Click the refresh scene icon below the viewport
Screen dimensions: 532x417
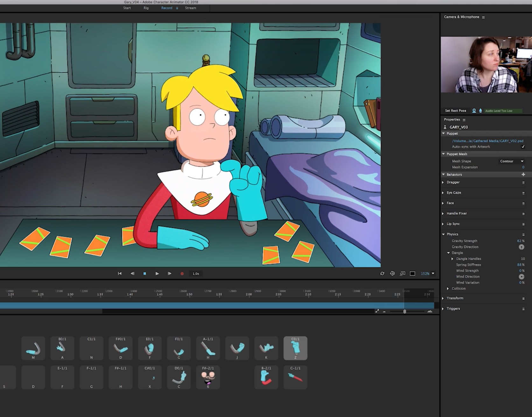click(x=382, y=273)
